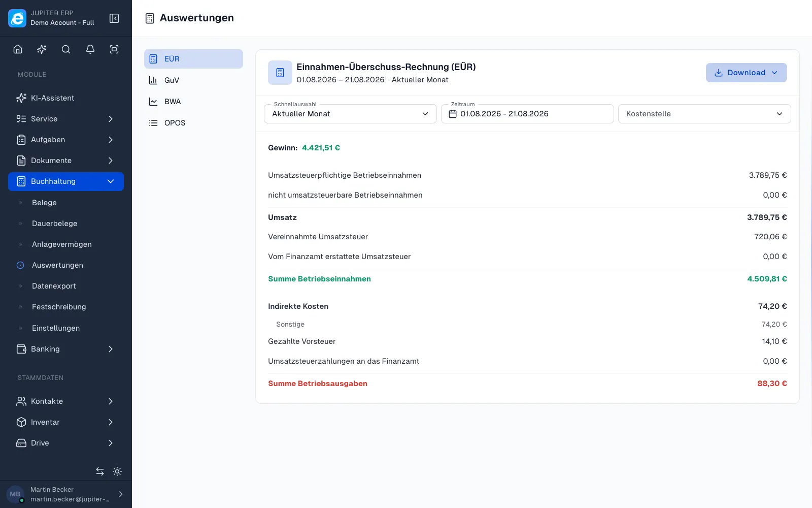Image resolution: width=812 pixels, height=508 pixels.
Task: Collapse the sidebar panel icon
Action: [x=114, y=18]
